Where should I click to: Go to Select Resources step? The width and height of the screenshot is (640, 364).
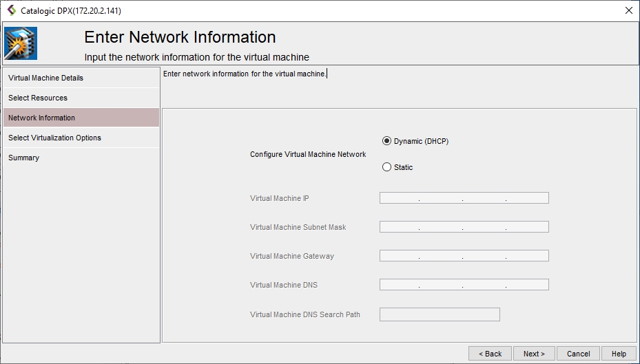(38, 98)
